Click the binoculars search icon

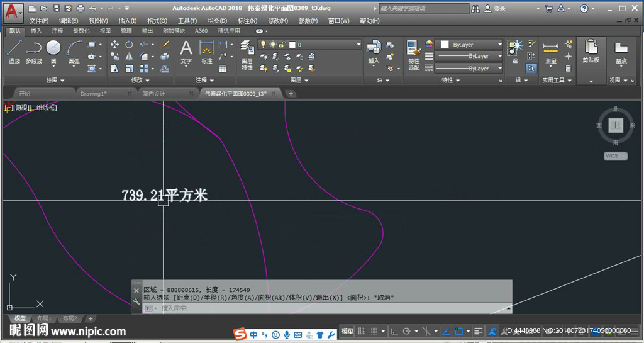[475, 9]
